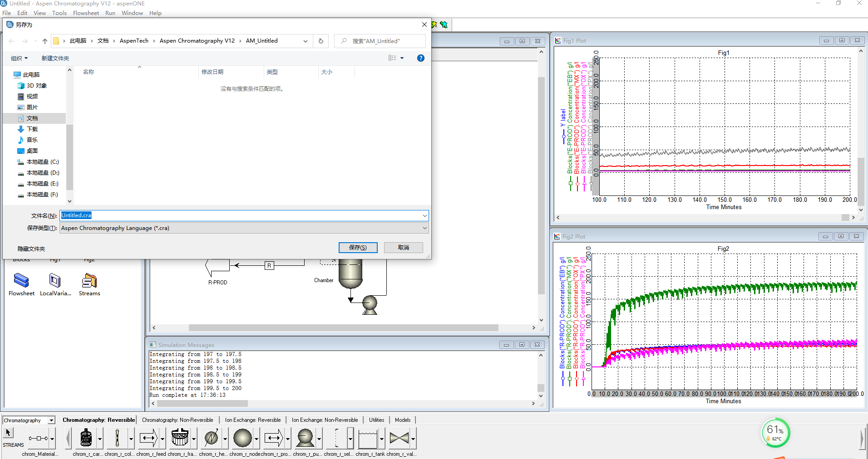868x459 pixels.
Task: Open the save as type dropdown
Action: [424, 228]
